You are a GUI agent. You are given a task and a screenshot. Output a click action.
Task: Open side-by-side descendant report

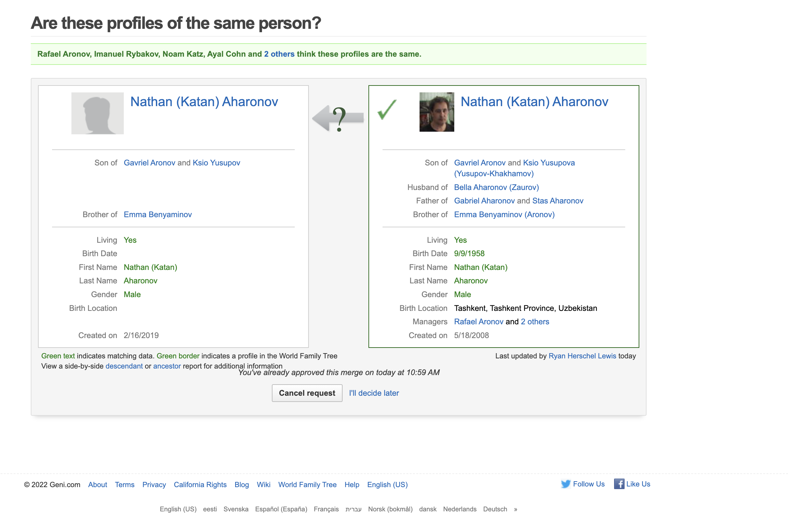(x=124, y=366)
